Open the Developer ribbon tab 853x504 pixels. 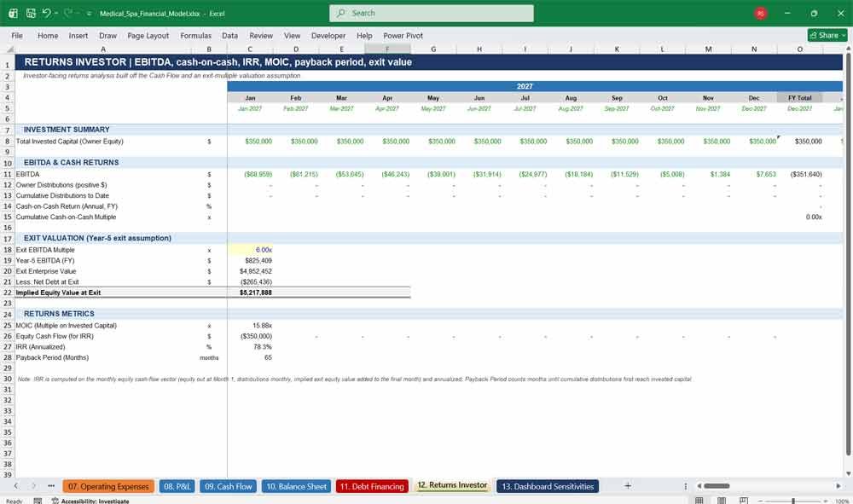(x=328, y=35)
